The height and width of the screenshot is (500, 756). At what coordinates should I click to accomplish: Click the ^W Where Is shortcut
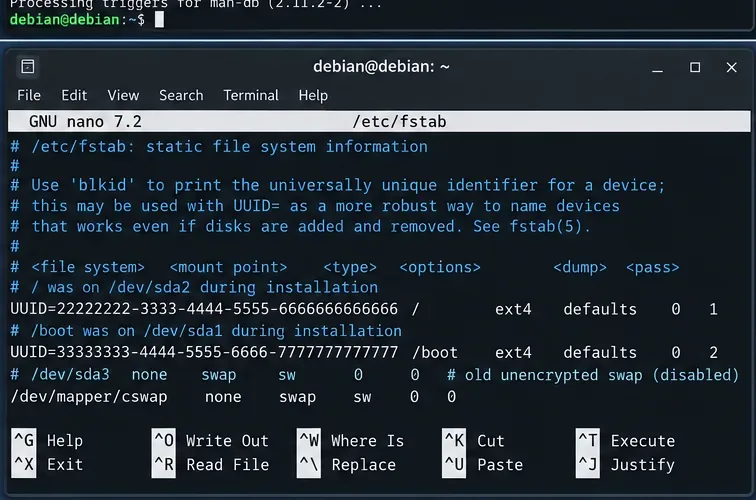tap(351, 440)
